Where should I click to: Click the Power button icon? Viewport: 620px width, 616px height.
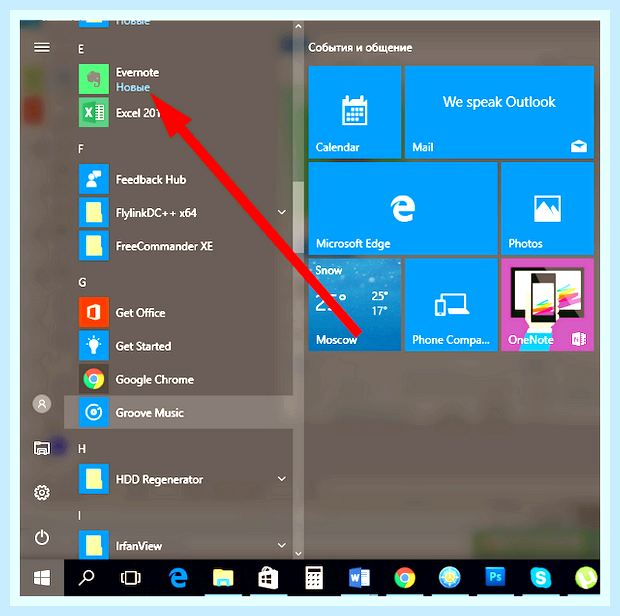(x=42, y=537)
